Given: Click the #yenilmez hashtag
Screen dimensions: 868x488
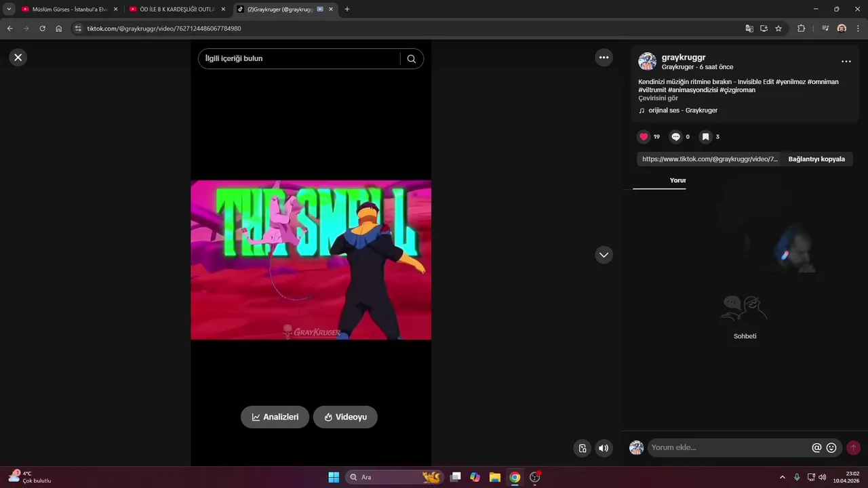Looking at the screenshot, I should click(x=791, y=82).
